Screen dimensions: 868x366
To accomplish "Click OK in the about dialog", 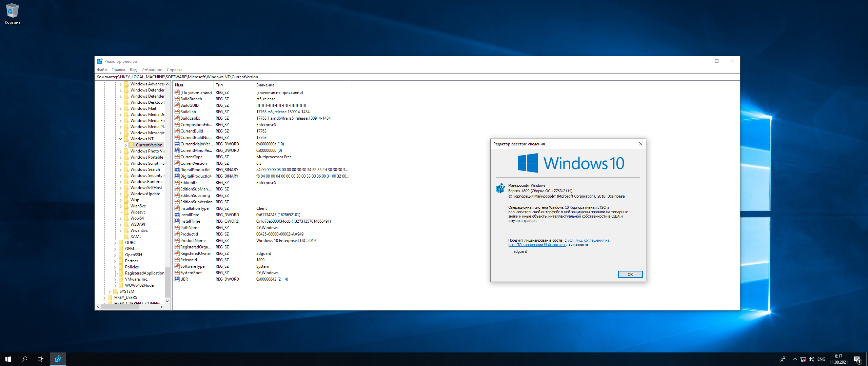I will 630,274.
